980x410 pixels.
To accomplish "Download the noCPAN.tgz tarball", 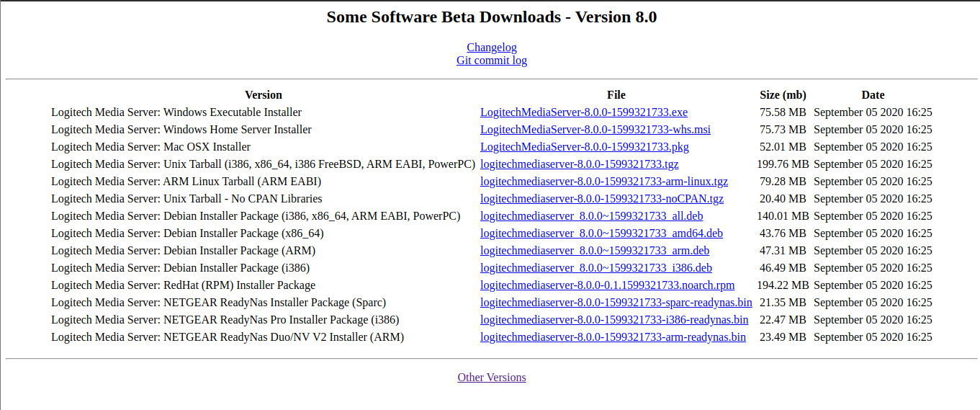I will tap(602, 199).
